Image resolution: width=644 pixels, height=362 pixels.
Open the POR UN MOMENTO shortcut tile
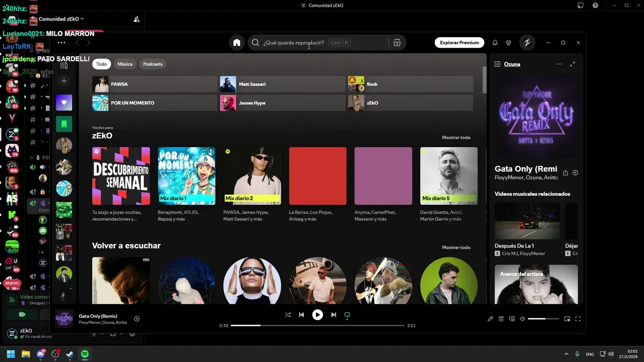click(154, 103)
